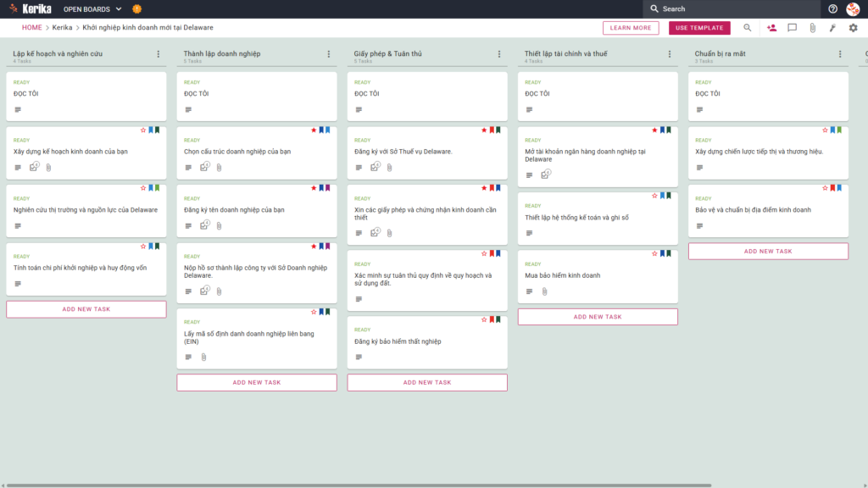The height and width of the screenshot is (488, 868).
Task: Open the highlight tool icon
Action: pyautogui.click(x=832, y=28)
